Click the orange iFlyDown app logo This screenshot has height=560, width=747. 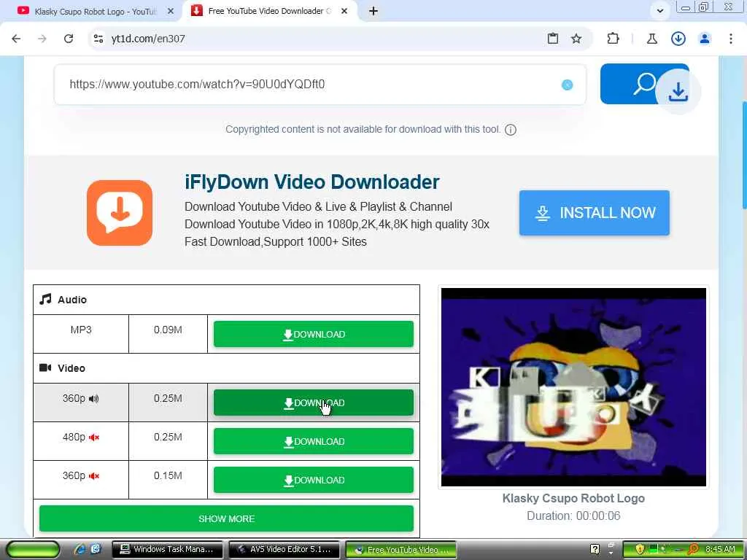pyautogui.click(x=120, y=213)
